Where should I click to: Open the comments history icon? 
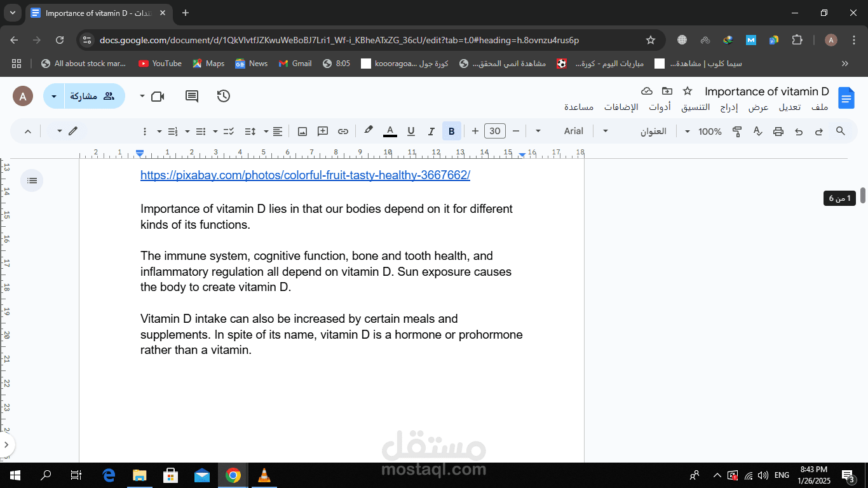click(192, 96)
